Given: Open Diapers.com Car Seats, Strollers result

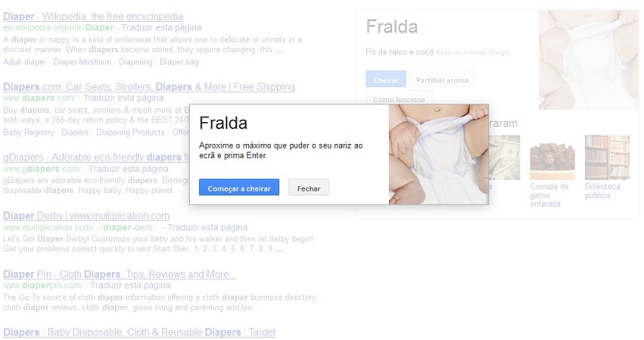Looking at the screenshot, I should [149, 86].
